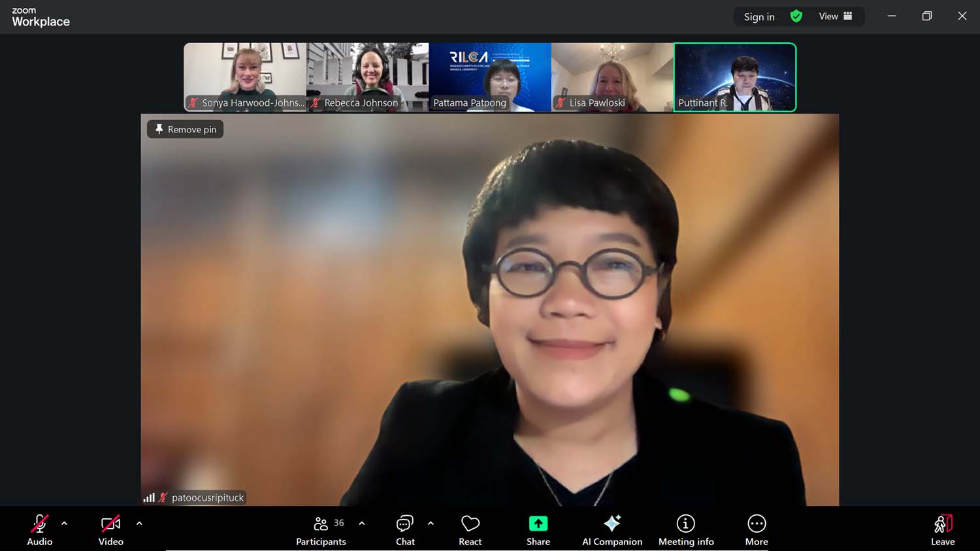The height and width of the screenshot is (551, 980).
Task: Click the green encryption shield icon
Action: [796, 16]
